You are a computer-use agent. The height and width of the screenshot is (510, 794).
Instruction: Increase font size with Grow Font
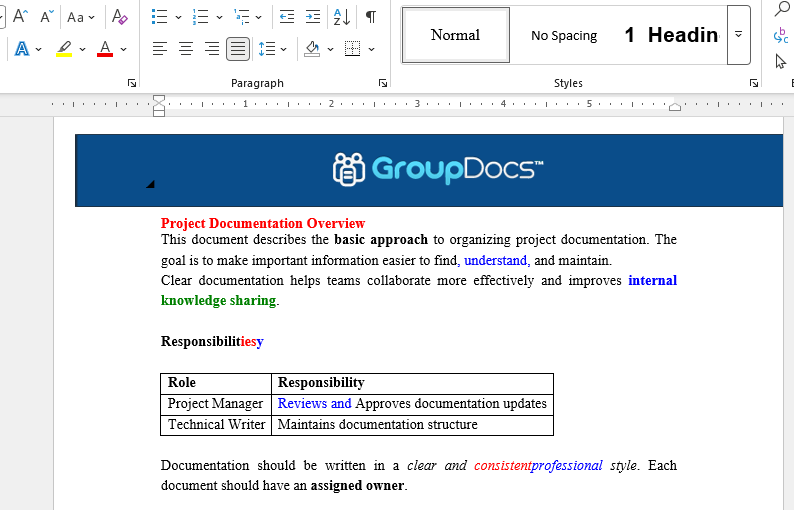20,17
